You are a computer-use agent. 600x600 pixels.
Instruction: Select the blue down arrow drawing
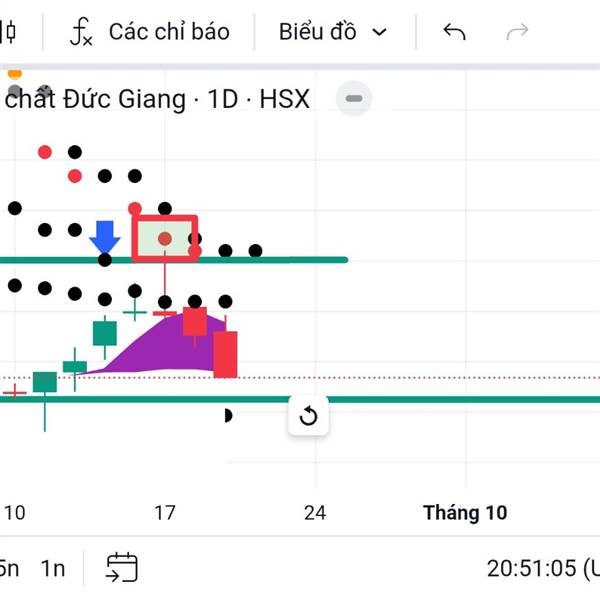click(x=105, y=237)
